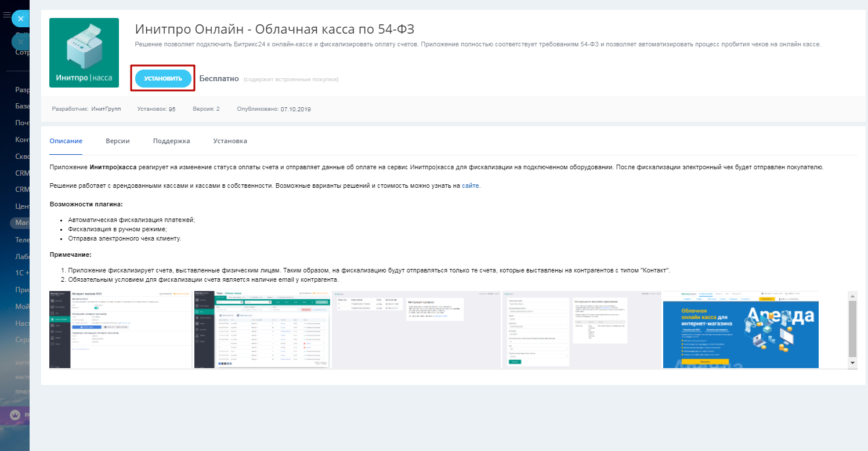Open the 'Лабо' sidebar item
Image resolution: width=868 pixels, height=451 pixels.
point(22,256)
